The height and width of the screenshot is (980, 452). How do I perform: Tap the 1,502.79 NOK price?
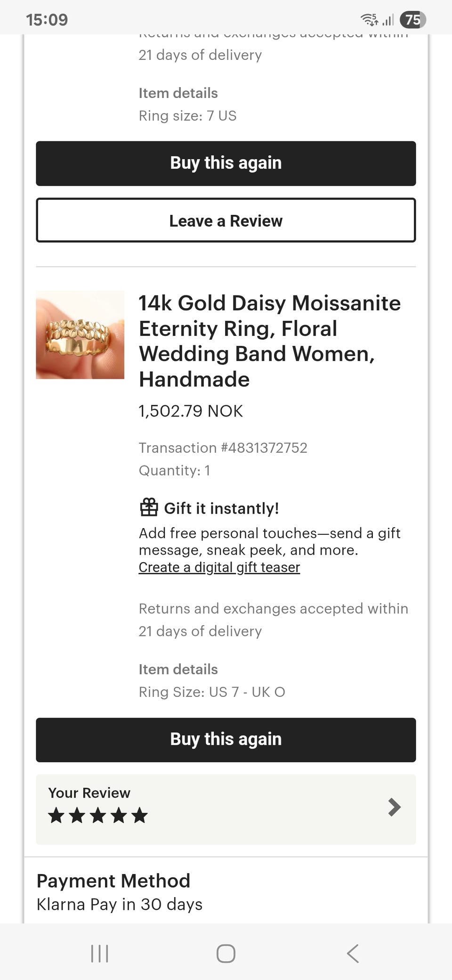click(x=191, y=411)
